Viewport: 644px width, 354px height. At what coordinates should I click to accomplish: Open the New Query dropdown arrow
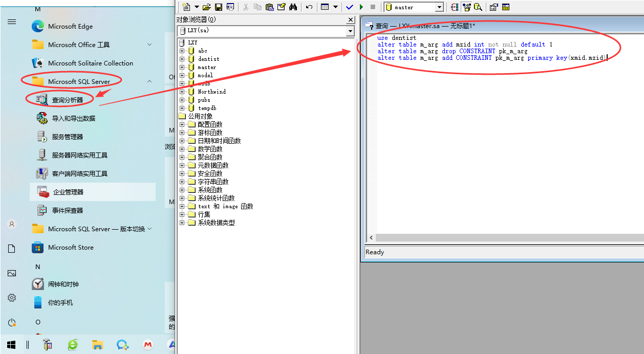click(196, 7)
